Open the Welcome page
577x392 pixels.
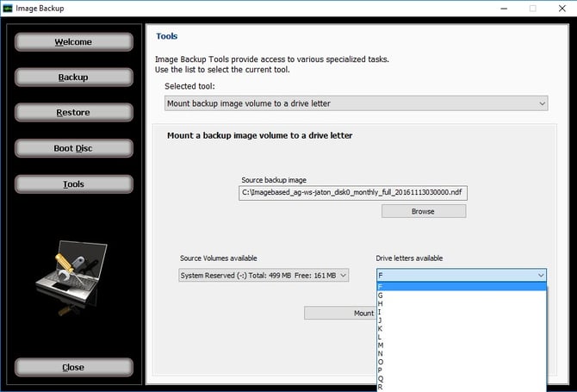(x=73, y=42)
